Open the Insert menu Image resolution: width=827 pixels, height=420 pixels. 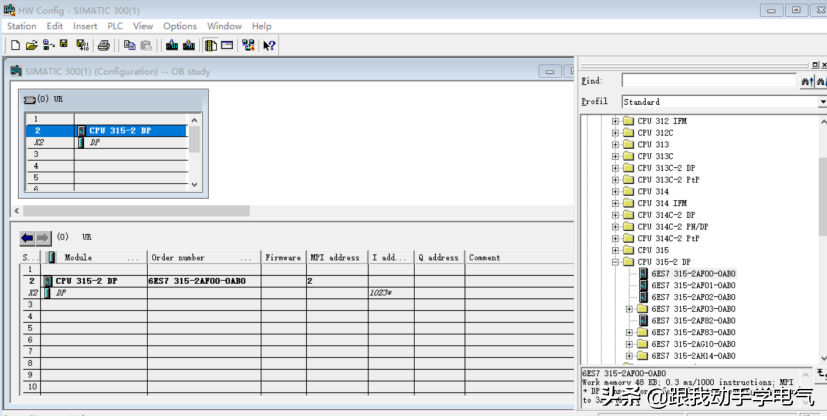(x=85, y=26)
